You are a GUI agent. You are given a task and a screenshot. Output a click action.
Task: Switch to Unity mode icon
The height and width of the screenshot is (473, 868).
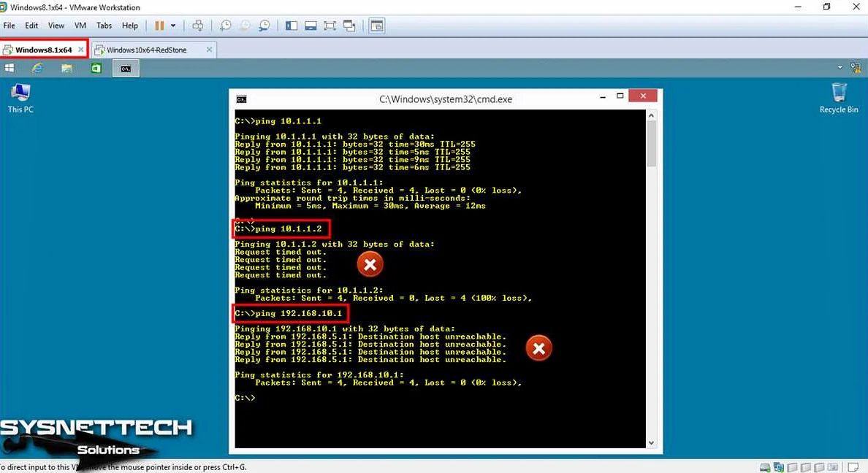point(349,26)
